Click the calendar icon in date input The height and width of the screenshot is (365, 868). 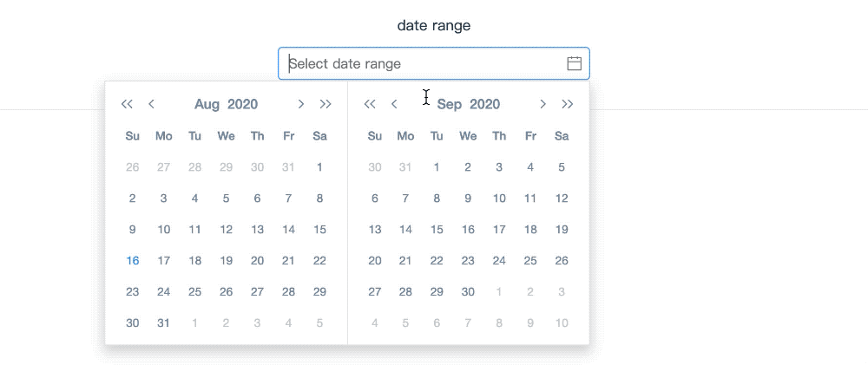(574, 63)
